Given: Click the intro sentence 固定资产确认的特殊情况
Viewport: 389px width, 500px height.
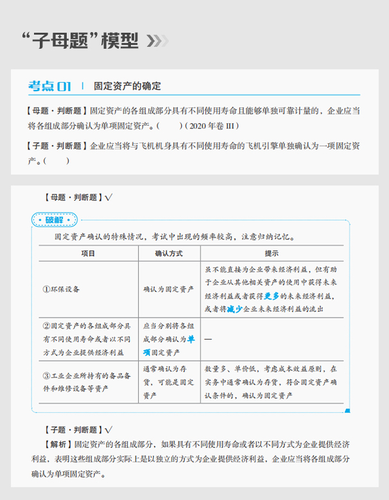Looking at the screenshot, I should tap(174, 237).
